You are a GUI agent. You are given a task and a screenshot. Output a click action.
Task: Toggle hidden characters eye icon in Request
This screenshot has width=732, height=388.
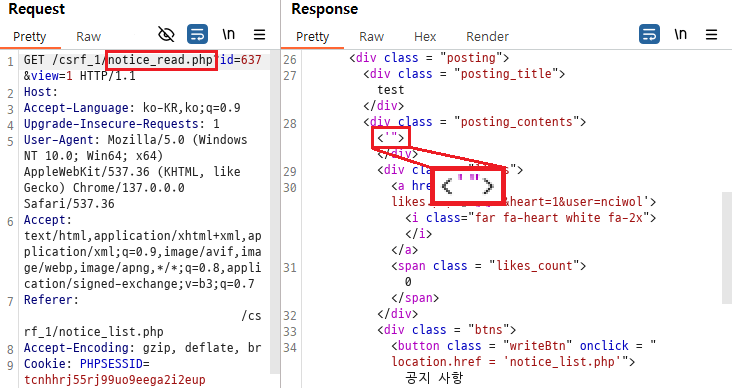pyautogui.click(x=166, y=35)
